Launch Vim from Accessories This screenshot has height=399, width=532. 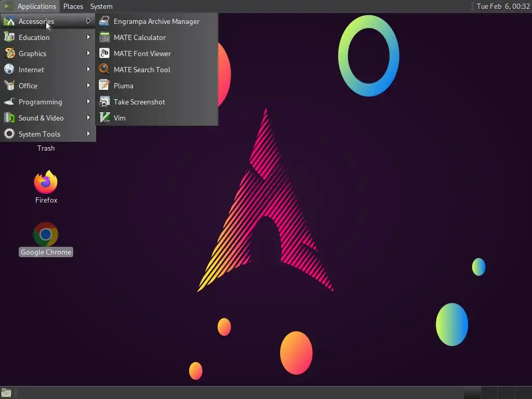pos(157,118)
